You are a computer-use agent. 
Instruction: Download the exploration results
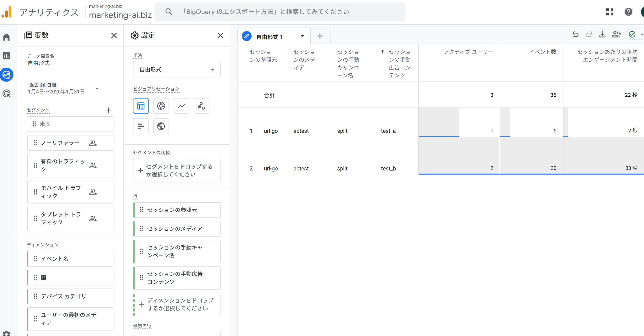(x=602, y=35)
